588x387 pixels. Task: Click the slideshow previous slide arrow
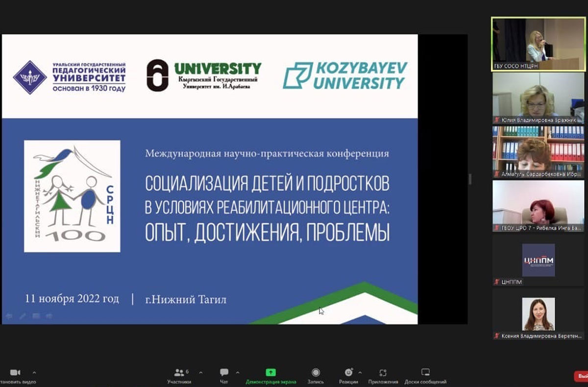pyautogui.click(x=9, y=316)
